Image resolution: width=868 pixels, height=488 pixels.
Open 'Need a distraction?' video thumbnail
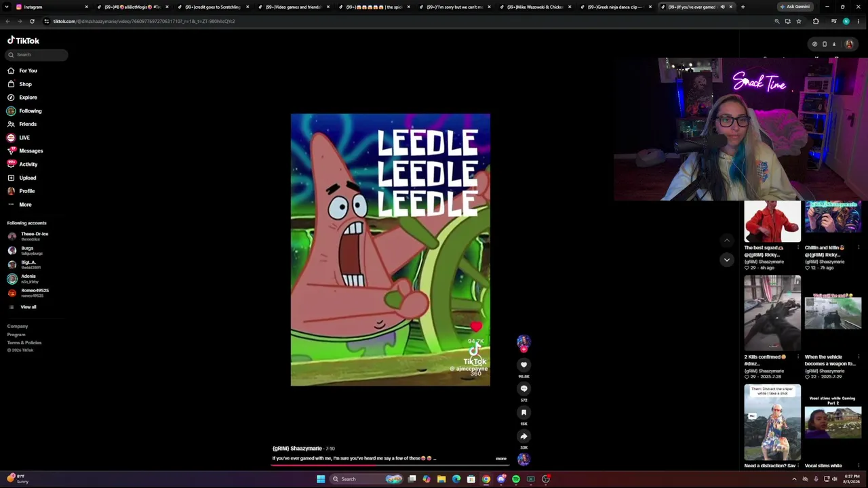coord(772,423)
